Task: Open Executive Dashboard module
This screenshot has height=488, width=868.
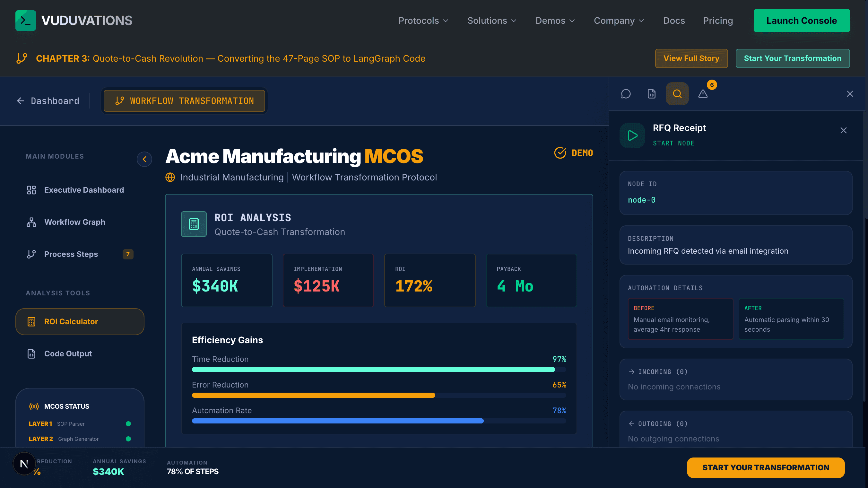Action: (80, 190)
